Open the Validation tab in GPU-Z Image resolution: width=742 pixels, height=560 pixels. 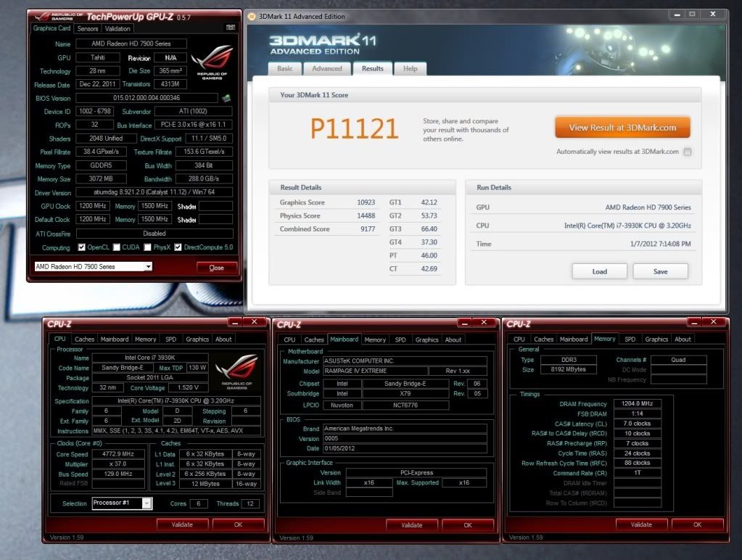point(118,29)
